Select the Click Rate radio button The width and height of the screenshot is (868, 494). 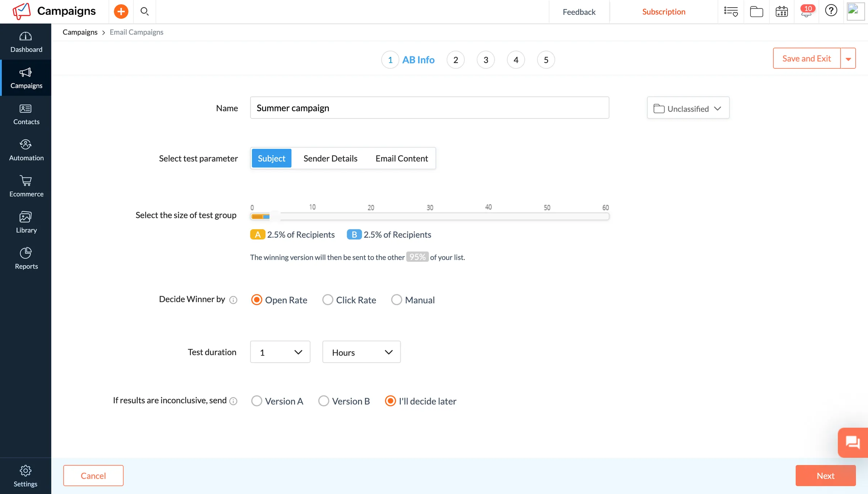tap(327, 300)
